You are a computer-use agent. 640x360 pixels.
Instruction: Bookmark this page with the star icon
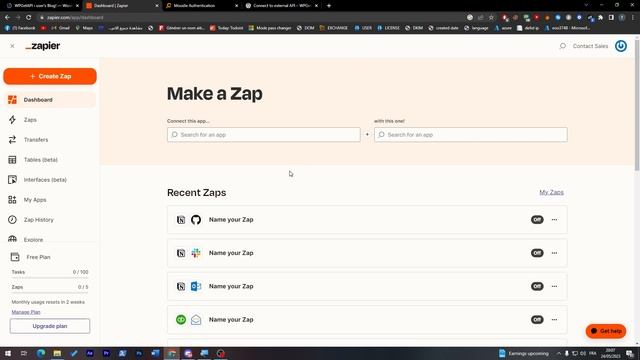click(491, 18)
